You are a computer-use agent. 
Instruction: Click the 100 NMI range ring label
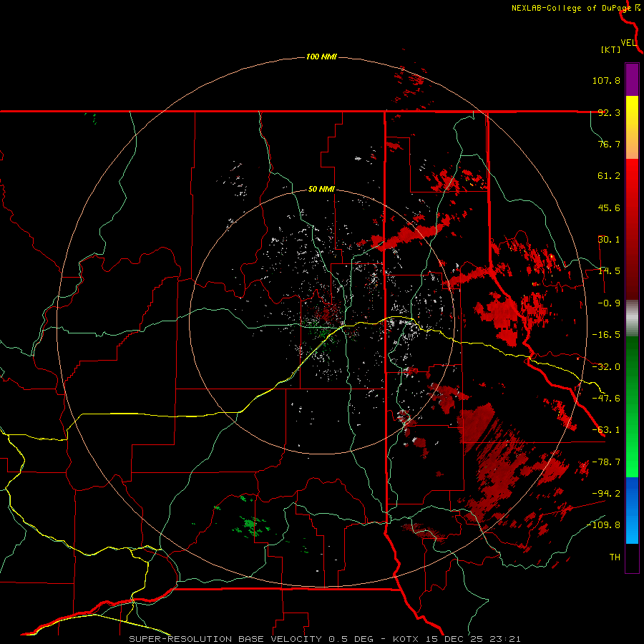point(321,57)
